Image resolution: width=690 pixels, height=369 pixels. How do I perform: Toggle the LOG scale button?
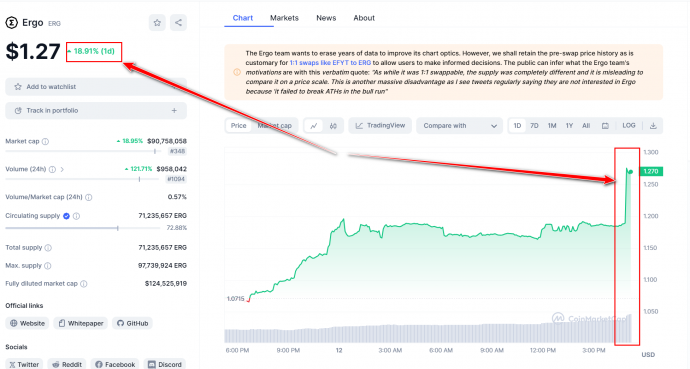click(x=628, y=125)
